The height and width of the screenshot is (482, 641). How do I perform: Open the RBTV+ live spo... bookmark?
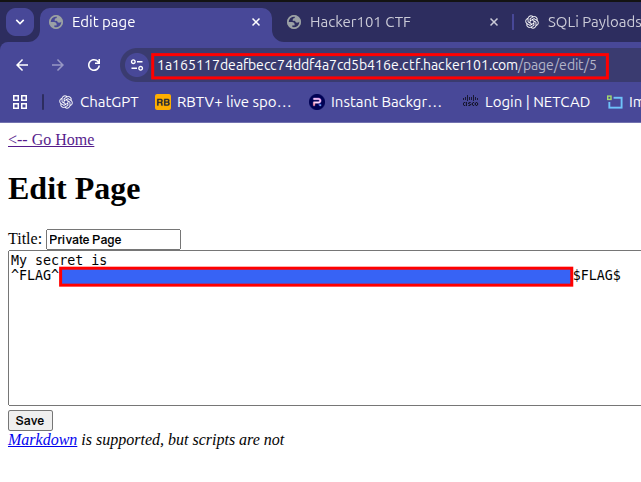pyautogui.click(x=223, y=102)
